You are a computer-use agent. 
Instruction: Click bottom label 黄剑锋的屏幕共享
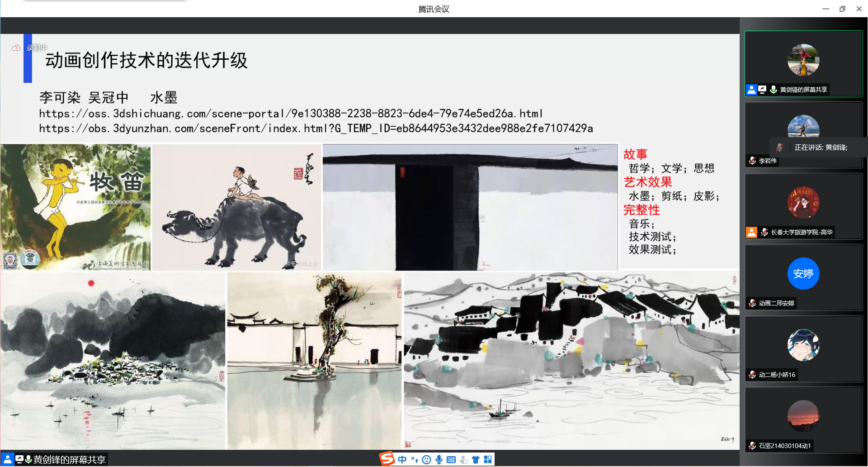point(69,460)
